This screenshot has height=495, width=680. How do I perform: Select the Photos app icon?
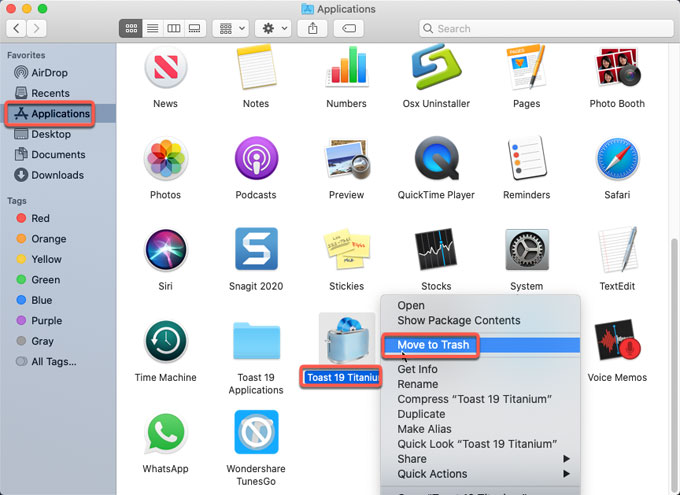(x=166, y=158)
